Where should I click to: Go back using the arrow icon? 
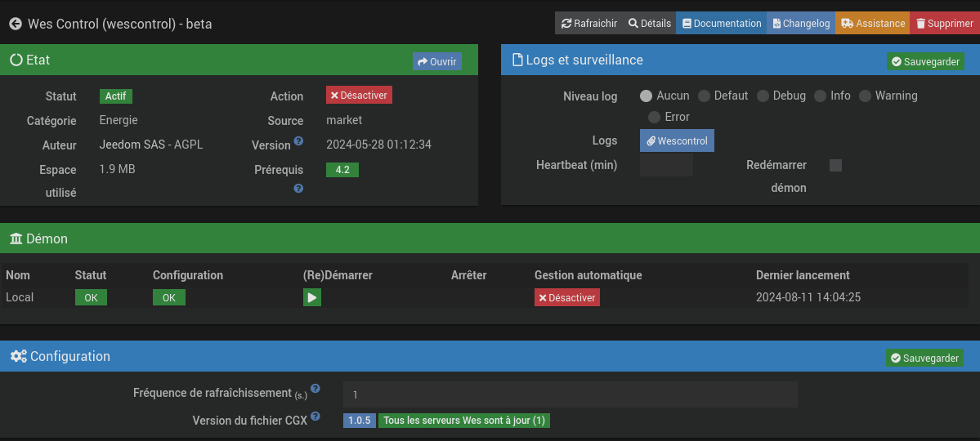click(x=16, y=24)
